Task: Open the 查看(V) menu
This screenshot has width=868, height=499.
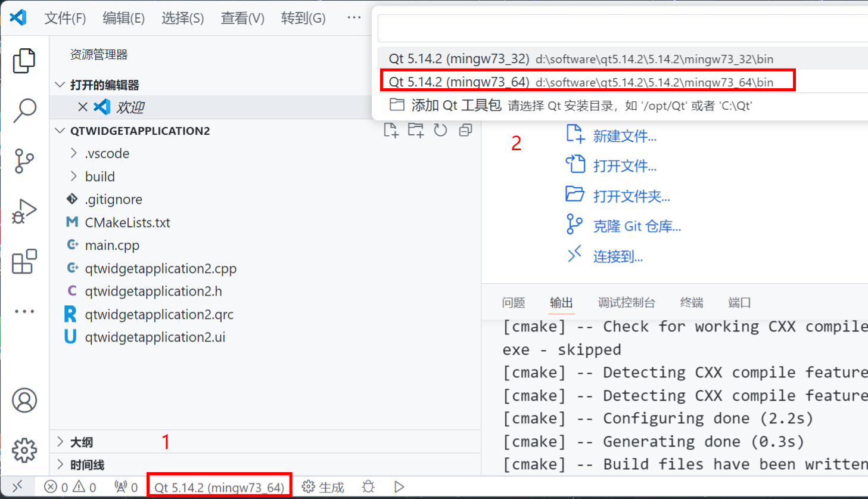Action: click(x=242, y=18)
